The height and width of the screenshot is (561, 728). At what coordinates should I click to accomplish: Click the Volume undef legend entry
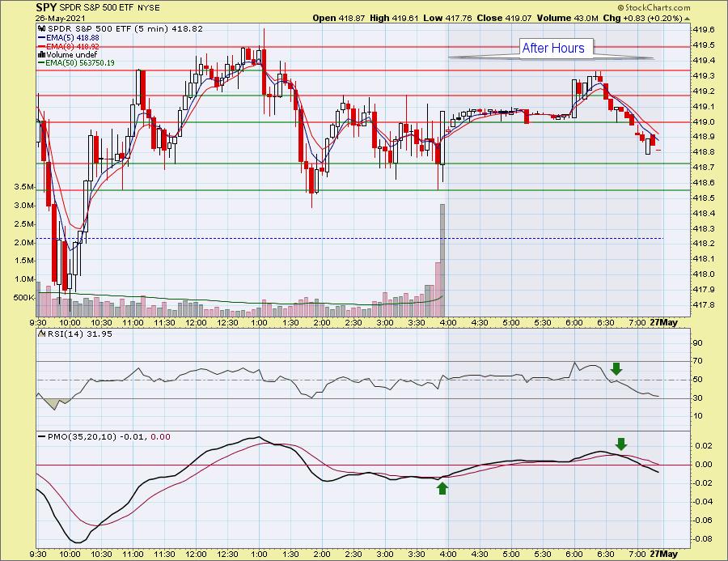[71, 54]
